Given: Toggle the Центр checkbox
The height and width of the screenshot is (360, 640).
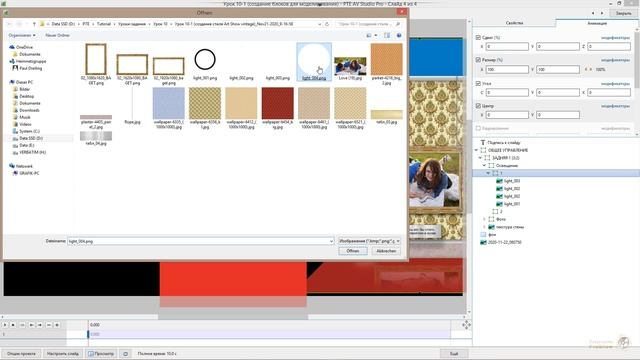Looking at the screenshot, I should tap(478, 106).
